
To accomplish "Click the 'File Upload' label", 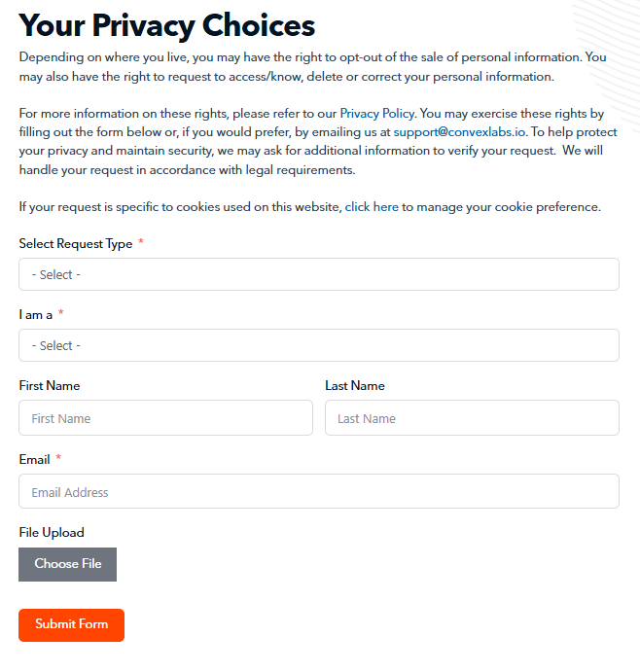I will (52, 533).
